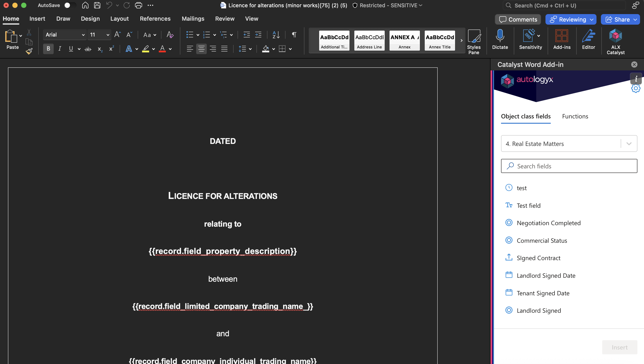The width and height of the screenshot is (644, 364).
Task: Click the Share button
Action: [618, 20]
